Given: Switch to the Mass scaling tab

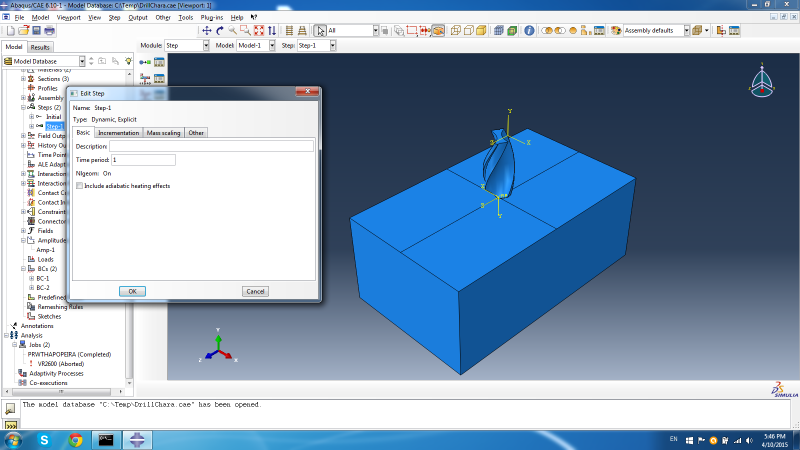Looking at the screenshot, I should coord(163,133).
